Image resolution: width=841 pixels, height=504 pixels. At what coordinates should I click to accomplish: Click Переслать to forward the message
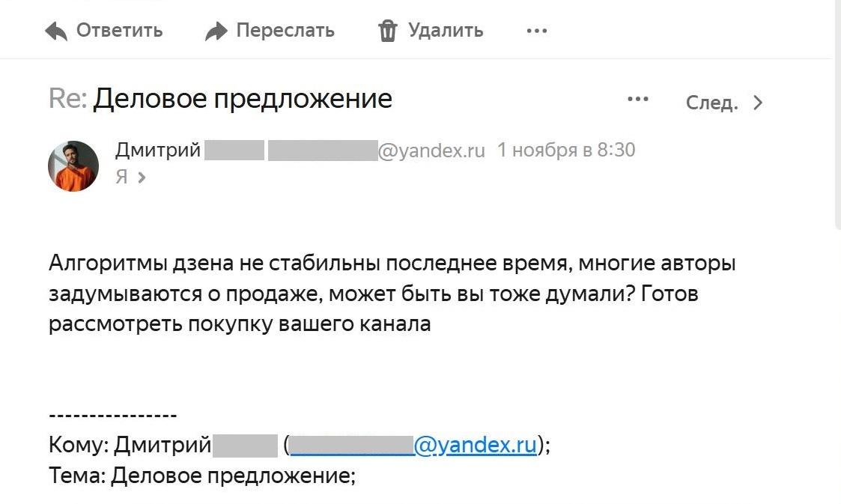click(x=285, y=30)
